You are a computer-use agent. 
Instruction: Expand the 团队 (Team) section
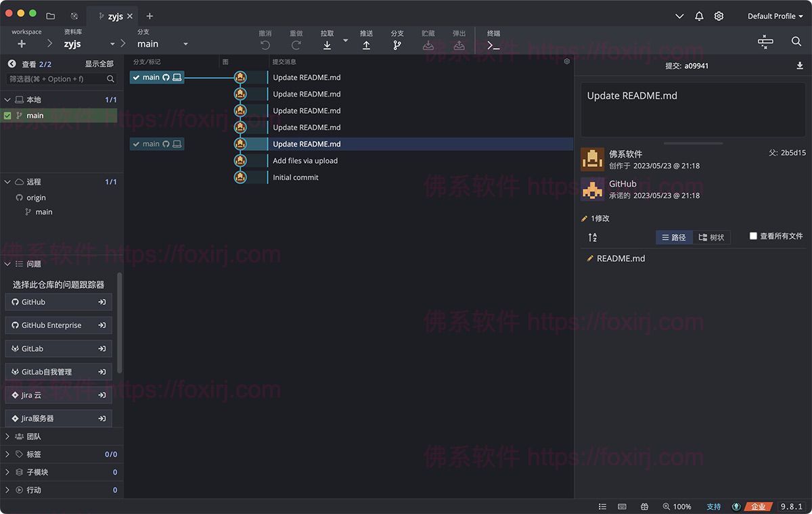click(x=7, y=437)
